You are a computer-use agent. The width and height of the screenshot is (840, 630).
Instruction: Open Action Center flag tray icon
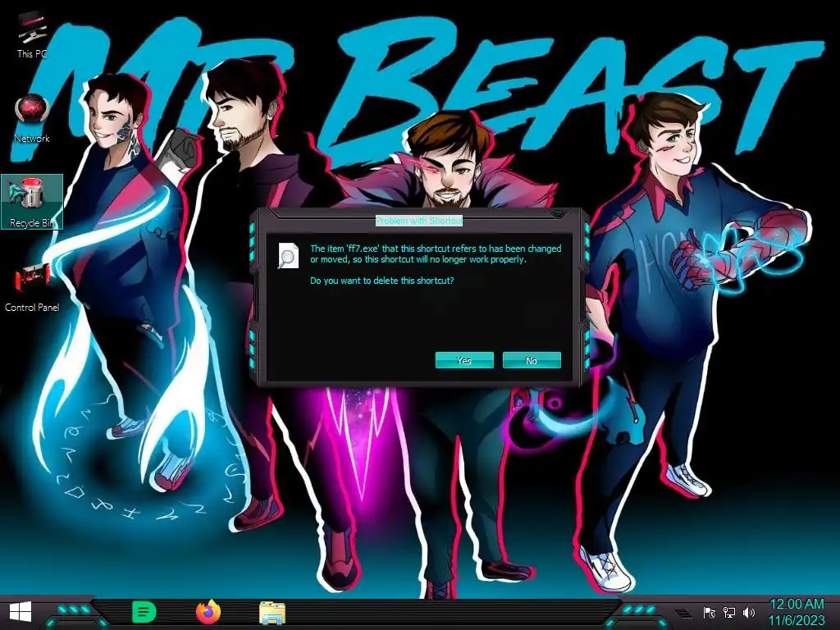[x=710, y=612]
